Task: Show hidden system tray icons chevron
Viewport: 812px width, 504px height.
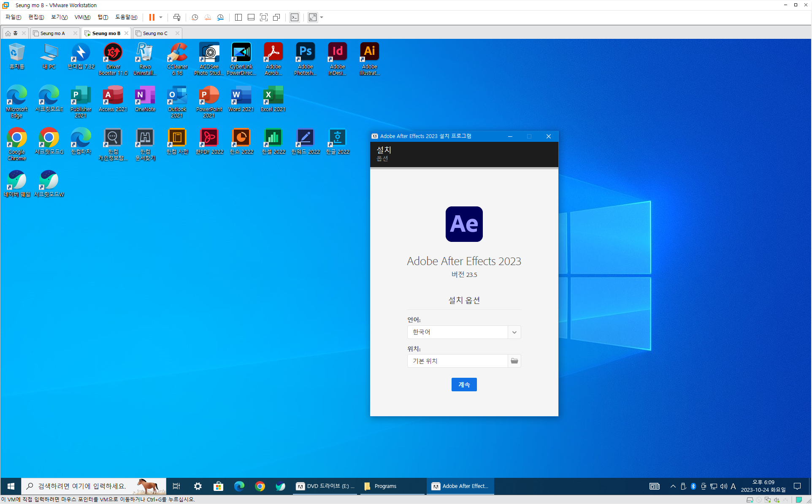Action: (673, 486)
